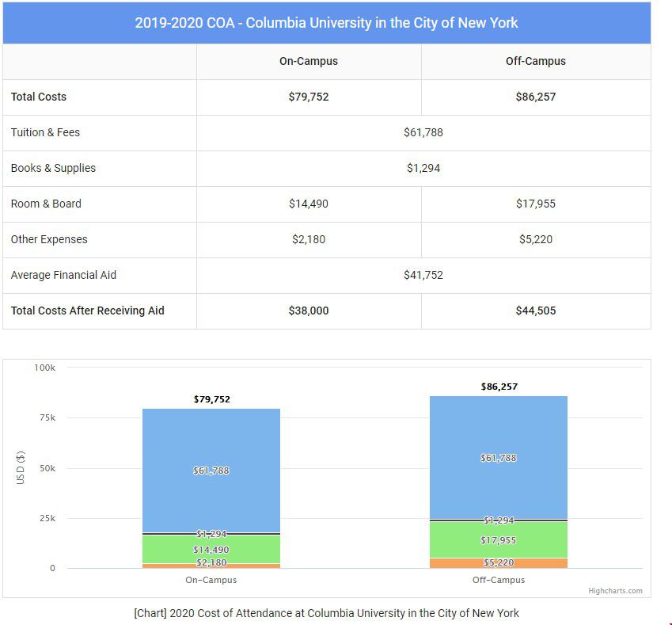Click the USD ($) y-axis title
Screen dimensions: 672x625
[x=20, y=467]
